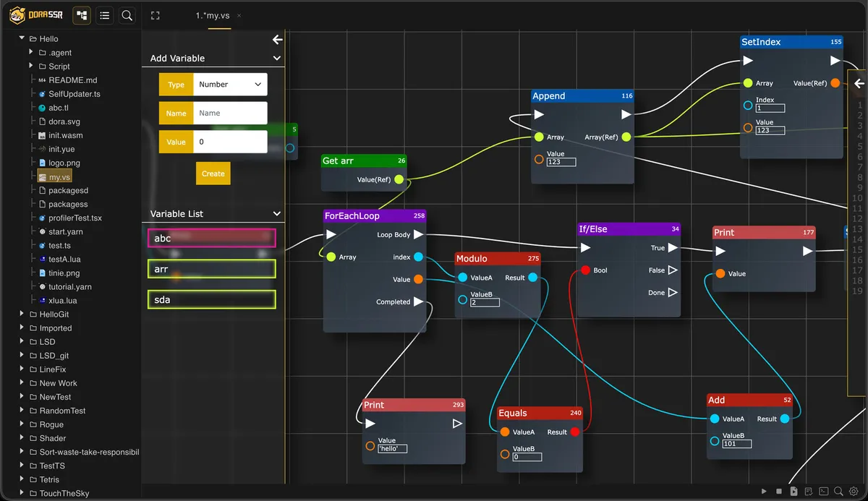Image resolution: width=868 pixels, height=501 pixels.
Task: Click the Equals Result red output pin
Action: click(x=575, y=432)
